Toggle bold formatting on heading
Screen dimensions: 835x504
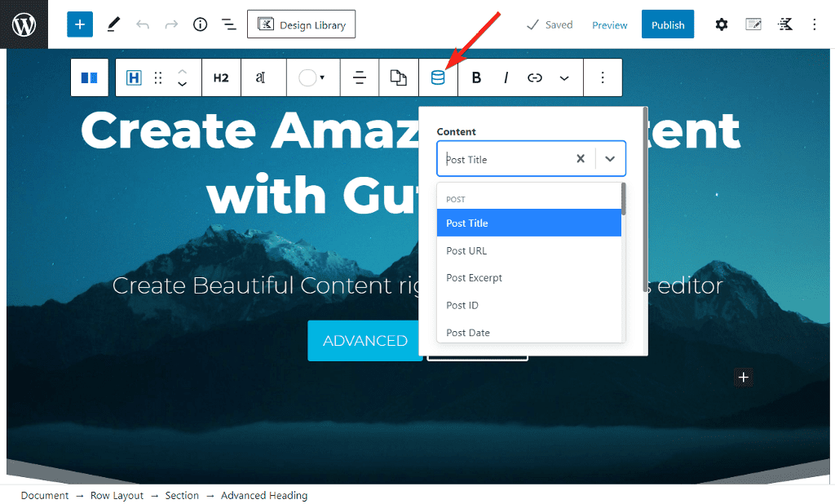(x=477, y=77)
